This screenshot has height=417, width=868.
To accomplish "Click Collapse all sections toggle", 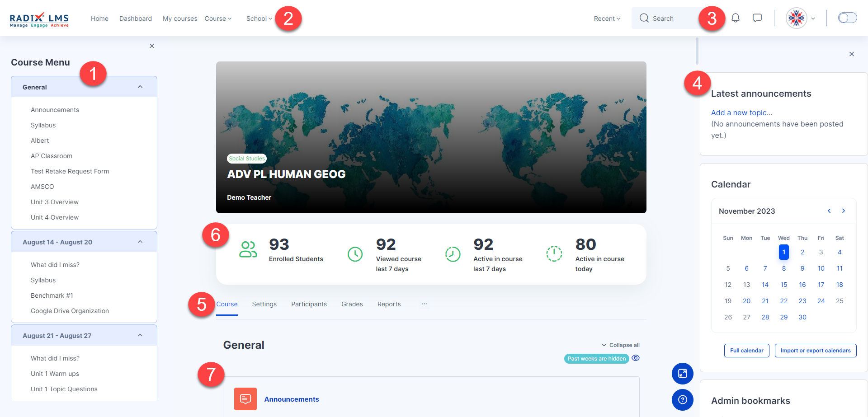I will point(620,345).
